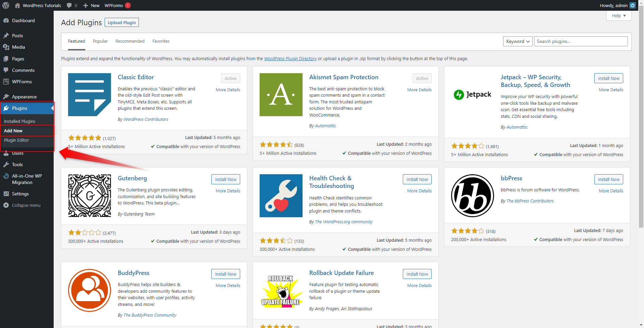The image size is (644, 328).
Task: Click the WordPress logo in admin bar
Action: [6, 5]
